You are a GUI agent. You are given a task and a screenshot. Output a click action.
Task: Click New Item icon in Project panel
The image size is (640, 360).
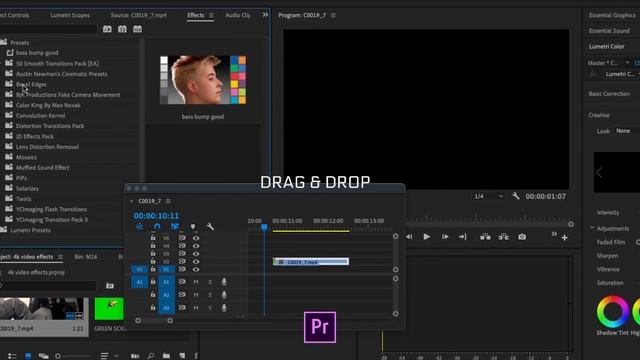pyautogui.click(x=182, y=356)
